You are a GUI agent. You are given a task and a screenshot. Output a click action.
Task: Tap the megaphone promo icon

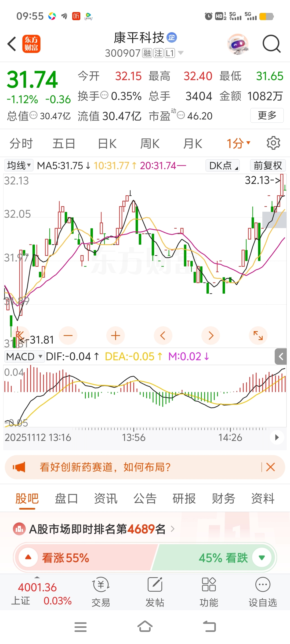19,467
